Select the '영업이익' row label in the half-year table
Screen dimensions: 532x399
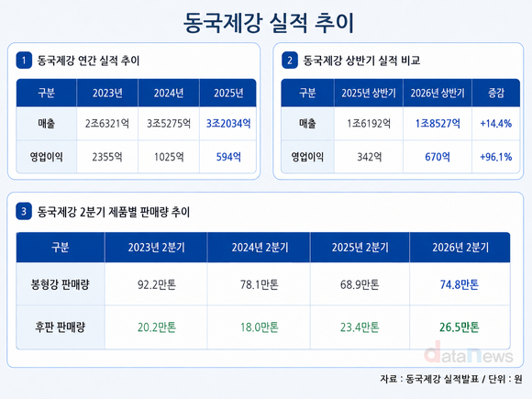(x=307, y=157)
